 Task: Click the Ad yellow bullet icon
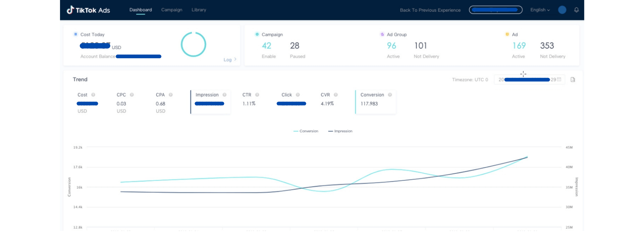point(507,34)
